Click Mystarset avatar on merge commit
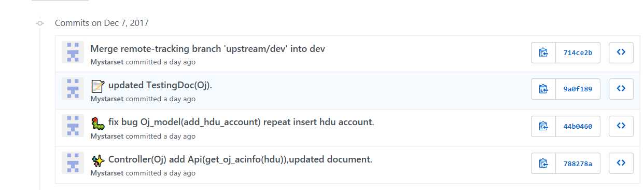The height and width of the screenshot is (190, 644). tap(73, 52)
